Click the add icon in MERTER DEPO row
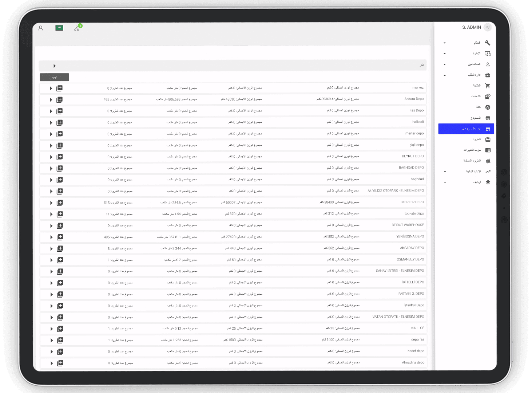This screenshot has height=393, width=532. (x=60, y=203)
